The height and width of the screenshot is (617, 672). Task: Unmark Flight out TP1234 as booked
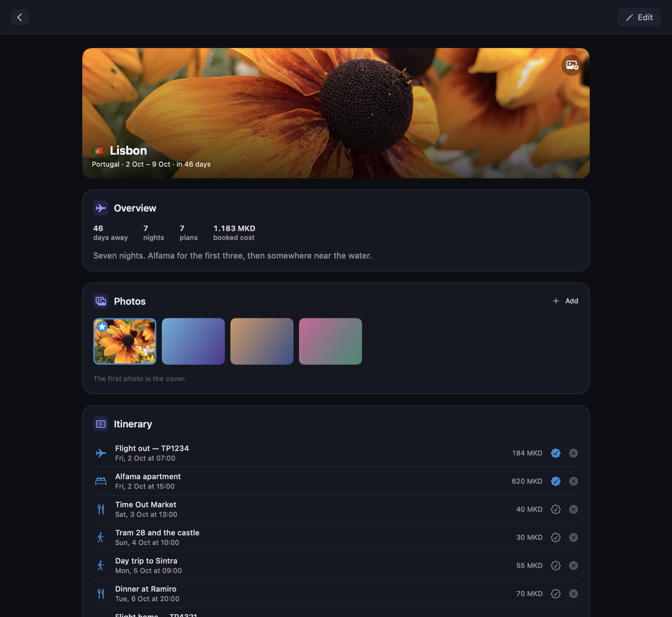pos(556,453)
